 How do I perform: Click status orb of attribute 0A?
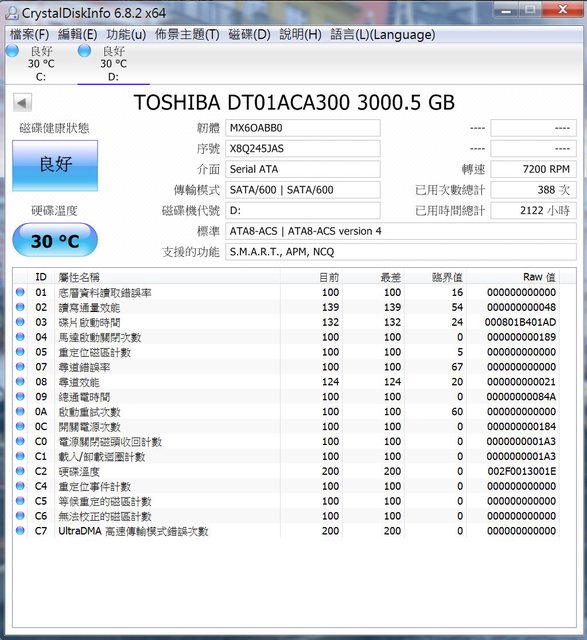(x=20, y=411)
